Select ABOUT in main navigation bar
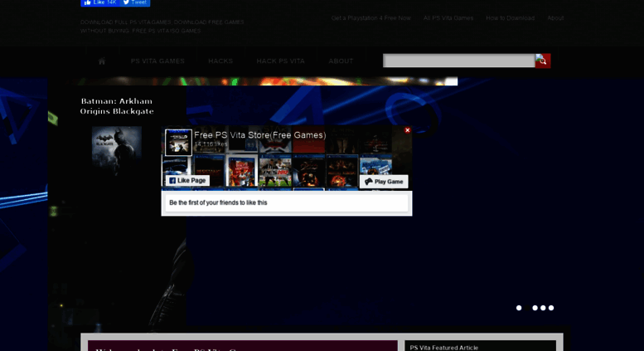Viewport: 644px width, 351px height. click(341, 61)
